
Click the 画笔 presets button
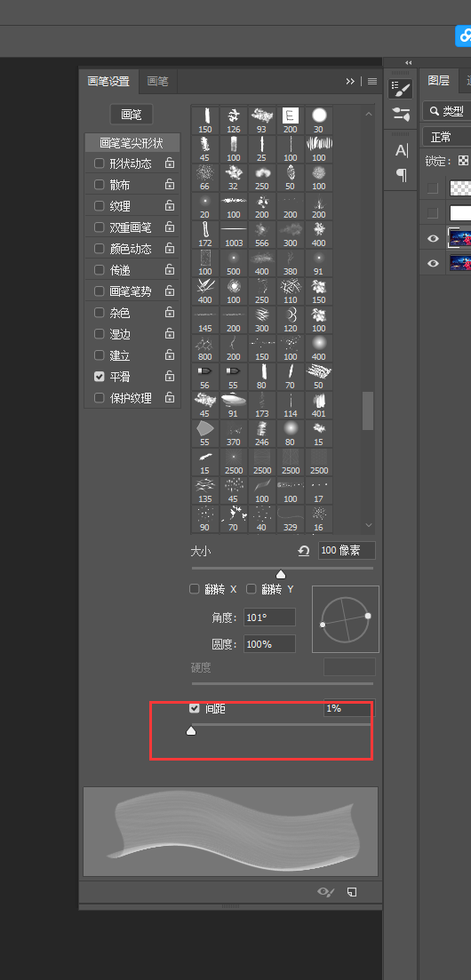(x=132, y=115)
